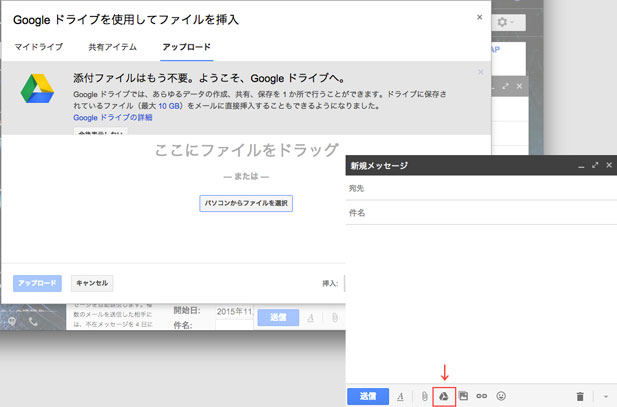
Task: Open formatting options in New Message toolbar
Action: [401, 396]
